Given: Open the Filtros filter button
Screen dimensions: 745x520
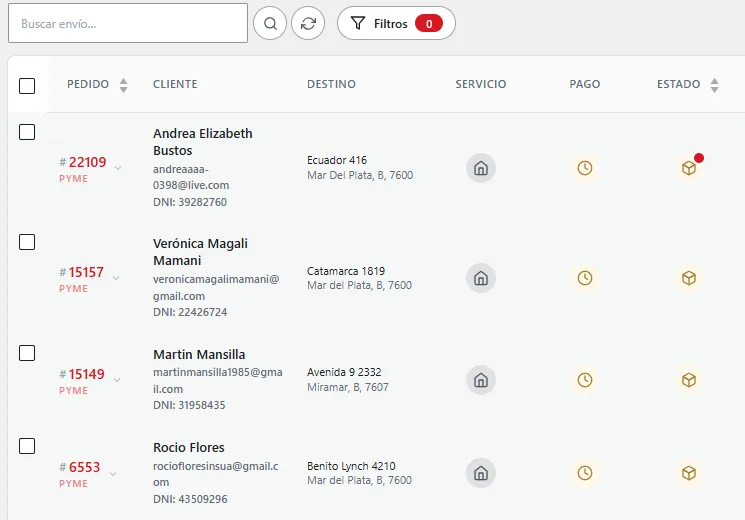Looking at the screenshot, I should click(x=396, y=23).
